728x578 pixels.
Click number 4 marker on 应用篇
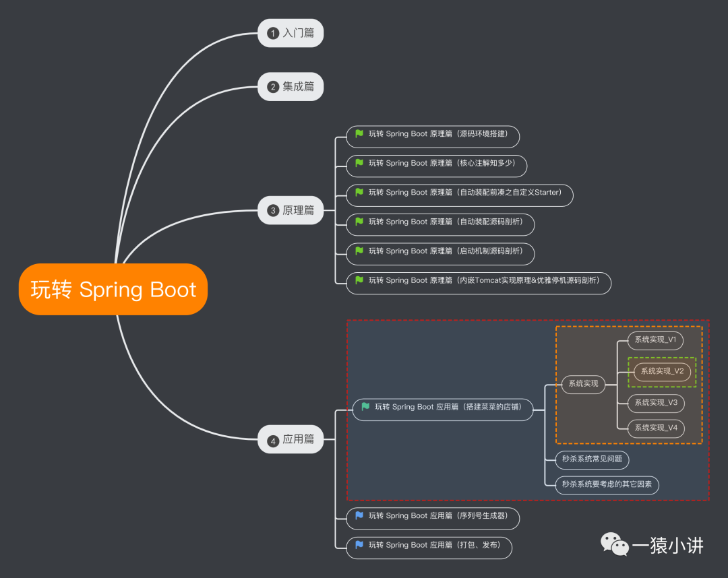[273, 441]
